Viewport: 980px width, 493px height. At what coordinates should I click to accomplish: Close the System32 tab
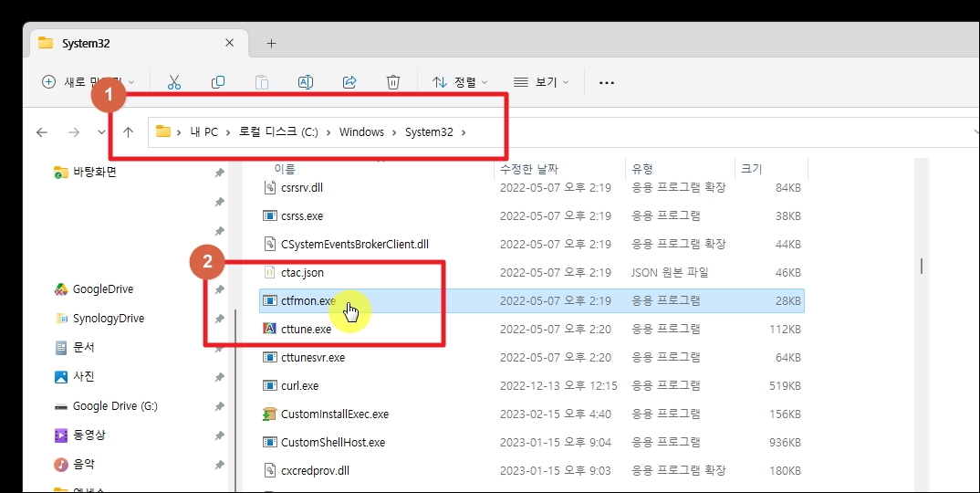pos(229,43)
